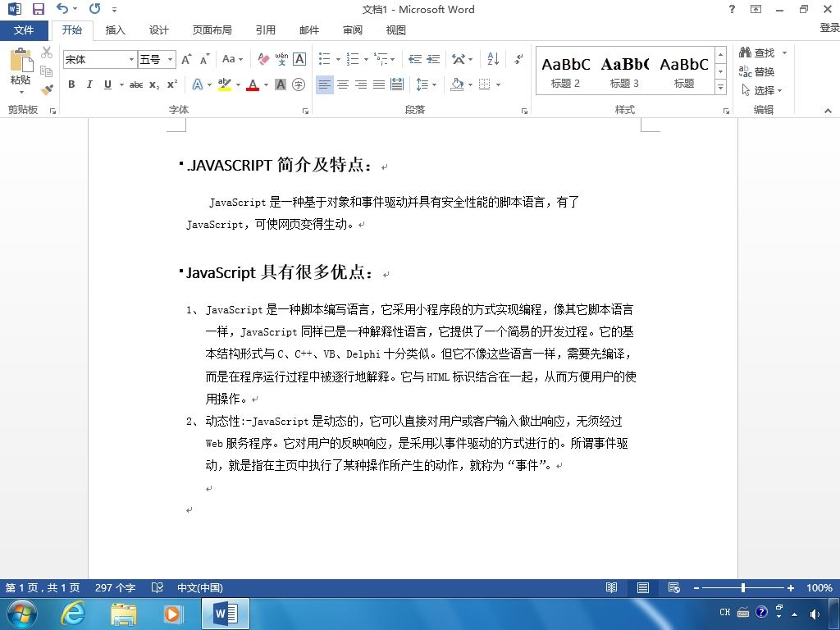Open line spacing dropdown
Image resolution: width=840 pixels, height=630 pixels.
pyautogui.click(x=427, y=84)
